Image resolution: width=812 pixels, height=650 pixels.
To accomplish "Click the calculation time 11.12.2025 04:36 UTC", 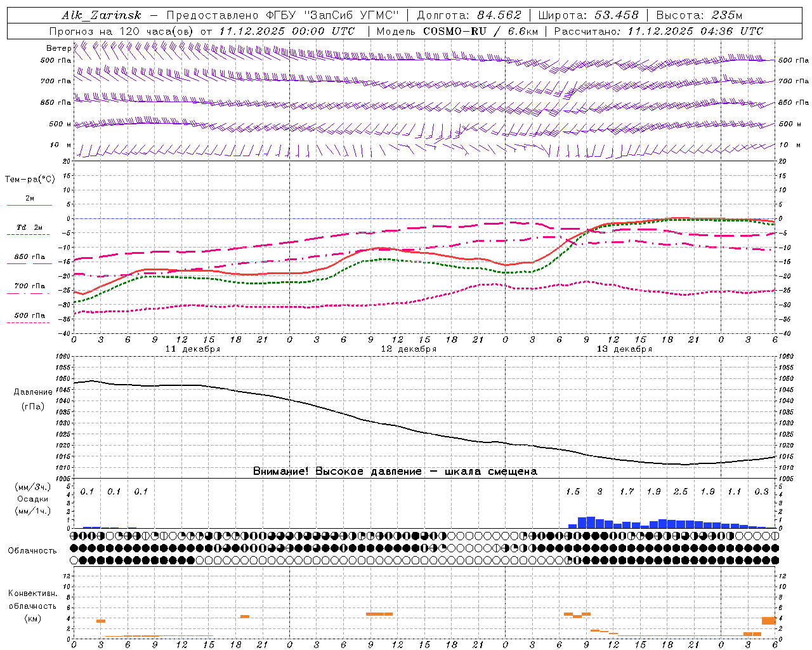I will [695, 31].
